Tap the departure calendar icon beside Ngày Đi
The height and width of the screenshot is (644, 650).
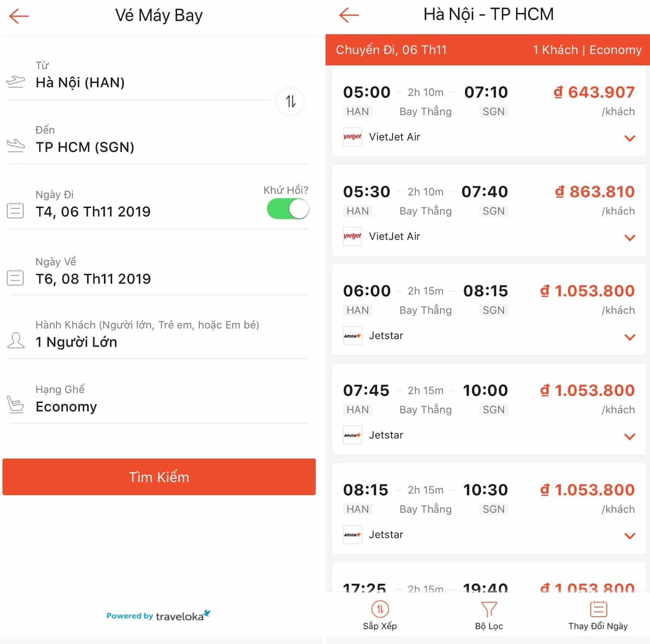(15, 210)
